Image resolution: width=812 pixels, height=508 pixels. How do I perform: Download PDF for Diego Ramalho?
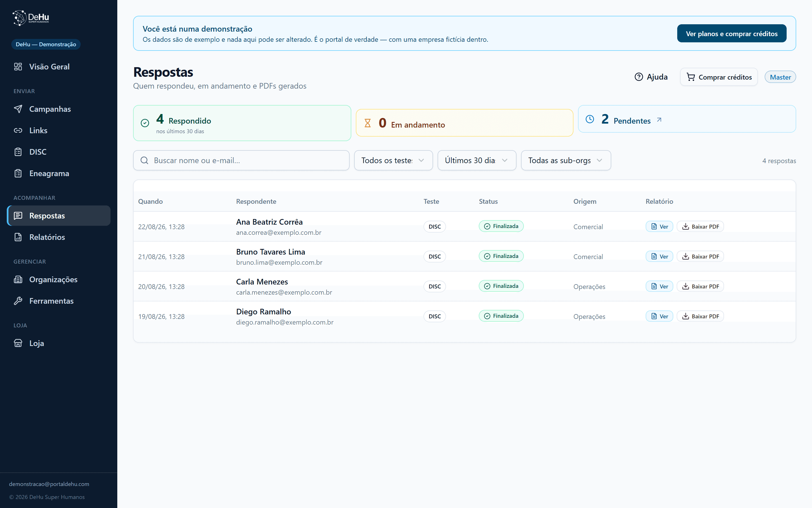[x=700, y=316]
